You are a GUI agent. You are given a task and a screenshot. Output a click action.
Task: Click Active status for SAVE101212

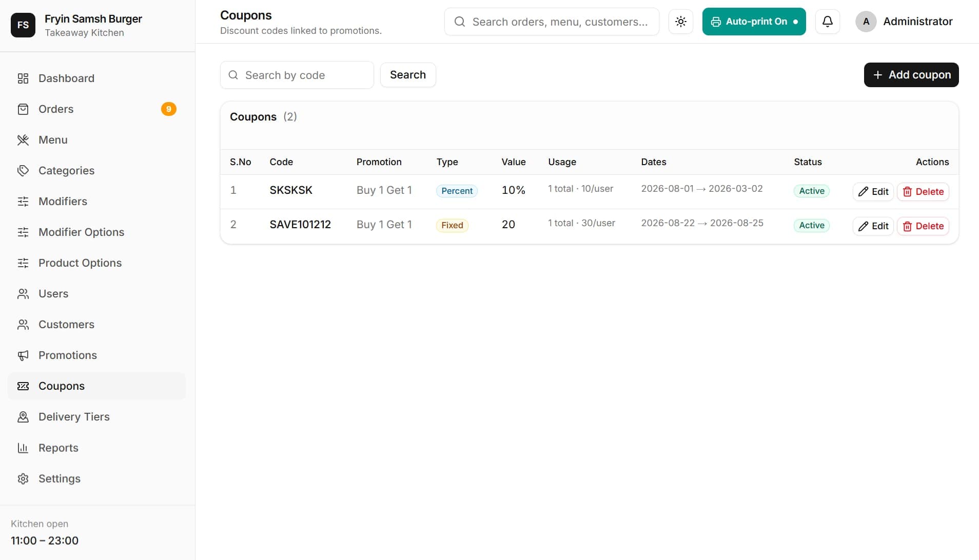click(812, 225)
